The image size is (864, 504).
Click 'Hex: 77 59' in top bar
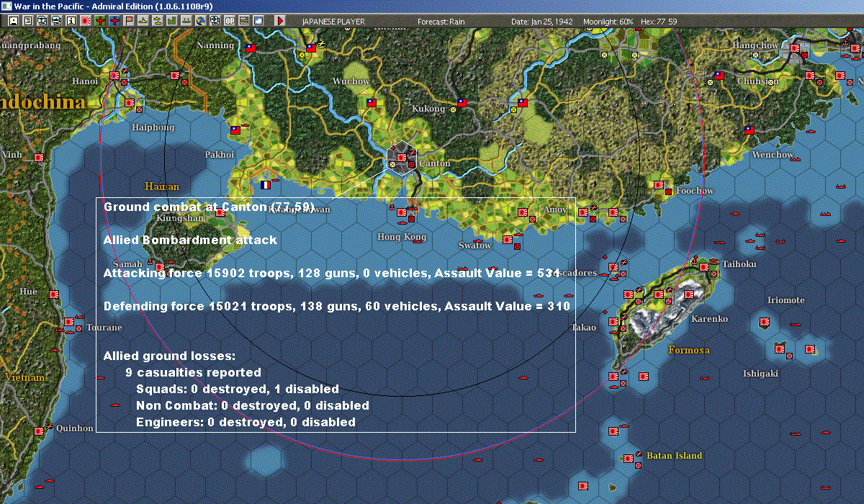pyautogui.click(x=658, y=22)
